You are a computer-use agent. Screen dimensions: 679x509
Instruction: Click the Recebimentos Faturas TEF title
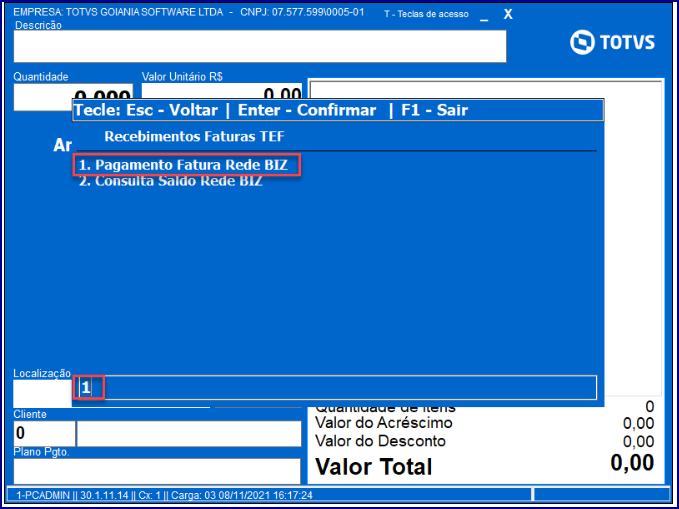tap(194, 136)
